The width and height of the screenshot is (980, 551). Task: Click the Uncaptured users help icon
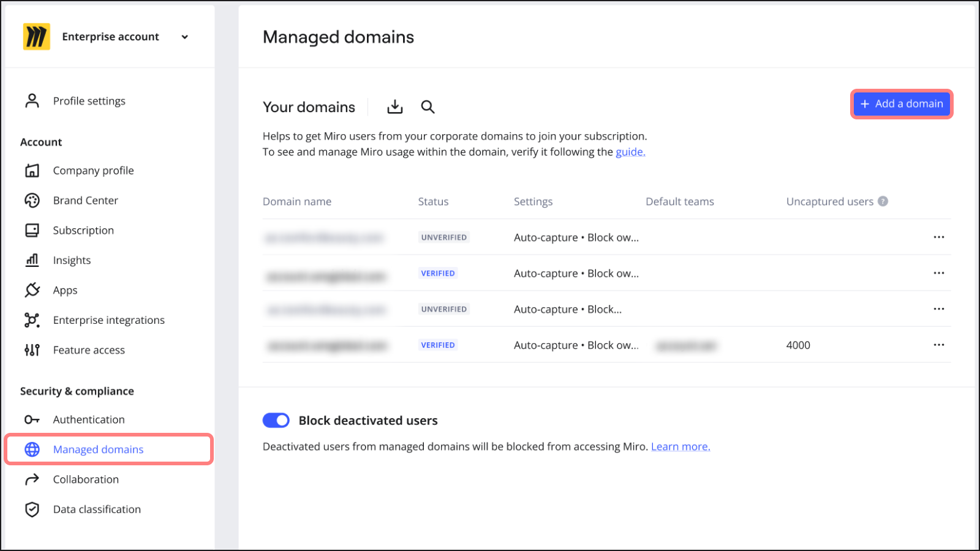pyautogui.click(x=883, y=201)
